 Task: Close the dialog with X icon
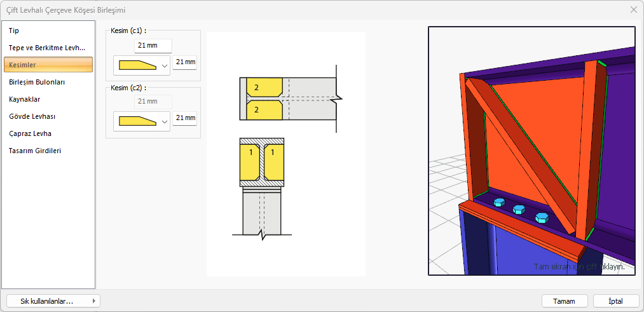tap(633, 10)
